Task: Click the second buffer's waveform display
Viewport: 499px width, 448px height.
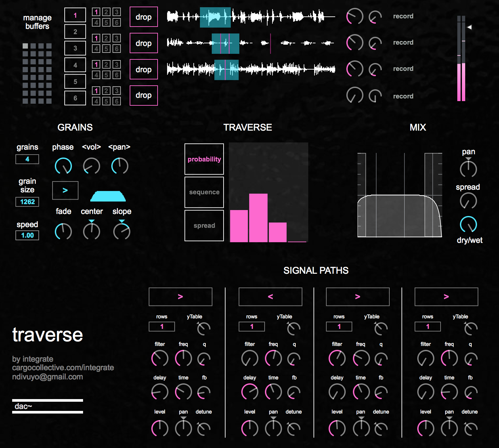Action: [251, 43]
